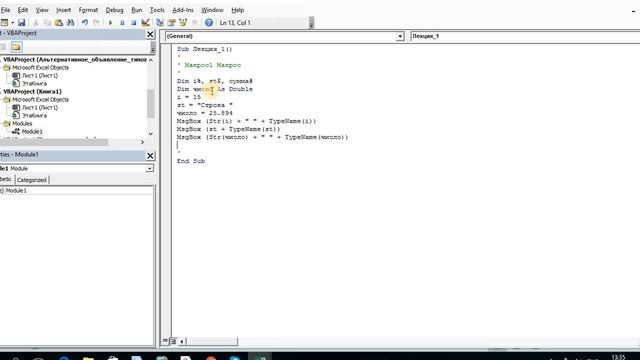The image size is (640, 360).
Task: Open the Help menu
Action: (x=238, y=10)
